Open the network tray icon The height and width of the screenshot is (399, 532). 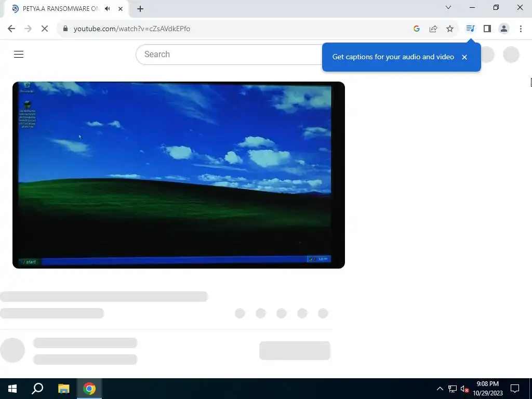453,389
